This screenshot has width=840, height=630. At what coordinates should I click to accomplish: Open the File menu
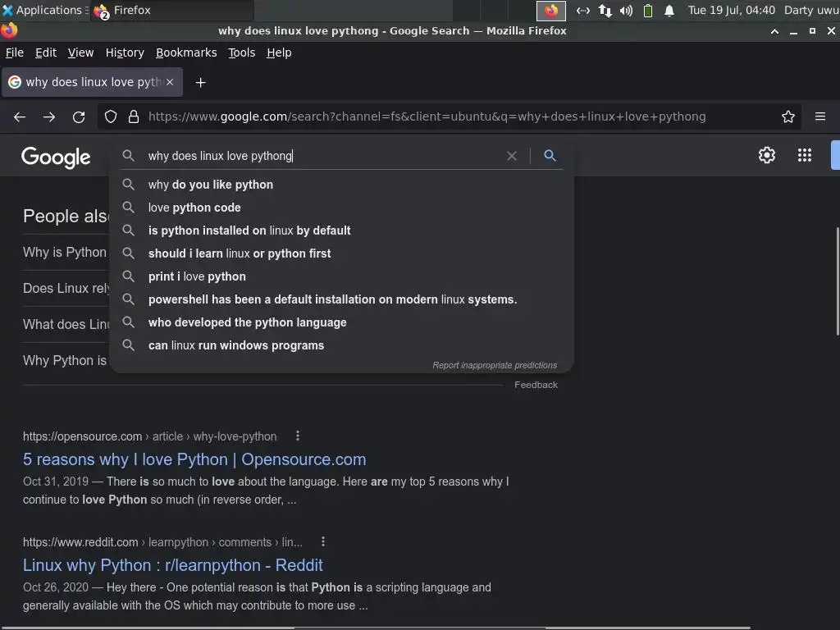pos(15,52)
